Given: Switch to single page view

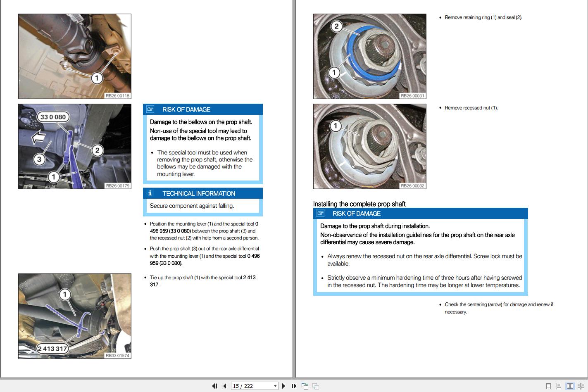Looking at the screenshot, I should (548, 386).
